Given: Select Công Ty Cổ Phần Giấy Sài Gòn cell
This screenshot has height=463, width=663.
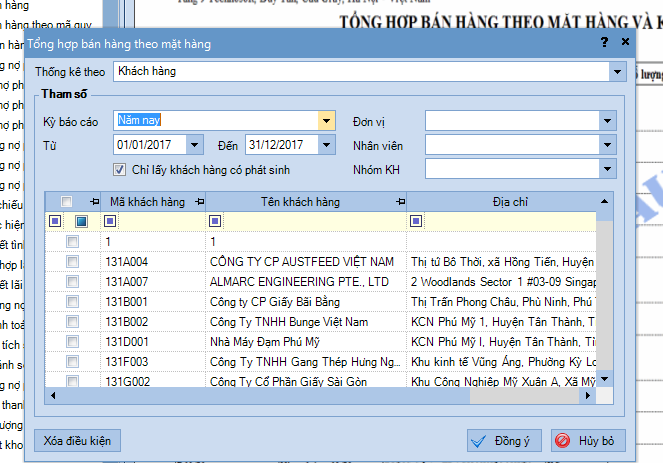Looking at the screenshot, I should [x=306, y=381].
